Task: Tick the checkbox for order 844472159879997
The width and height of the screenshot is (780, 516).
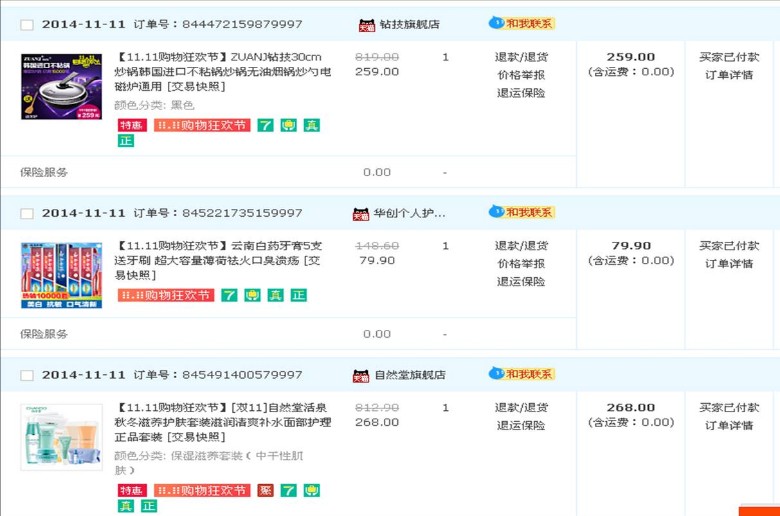Action: pos(27,24)
